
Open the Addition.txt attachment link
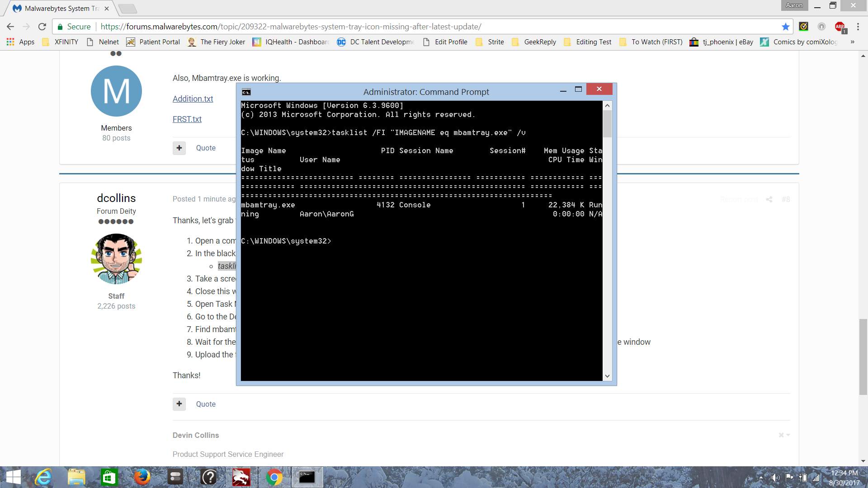click(x=193, y=99)
